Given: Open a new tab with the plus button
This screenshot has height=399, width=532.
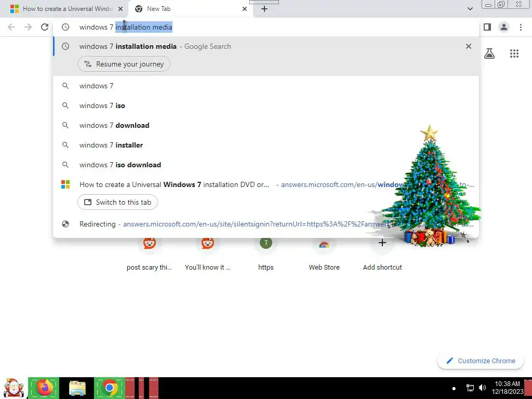Looking at the screenshot, I should [264, 9].
